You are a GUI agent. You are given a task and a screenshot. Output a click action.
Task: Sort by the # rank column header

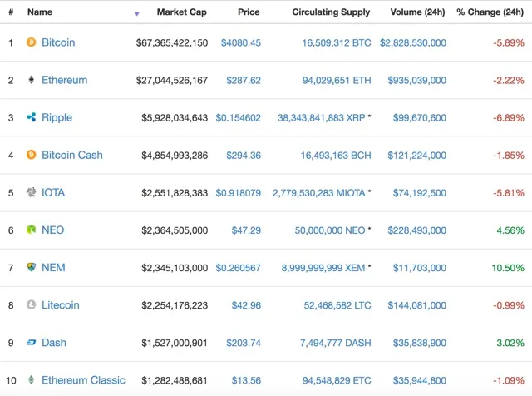[x=11, y=12]
